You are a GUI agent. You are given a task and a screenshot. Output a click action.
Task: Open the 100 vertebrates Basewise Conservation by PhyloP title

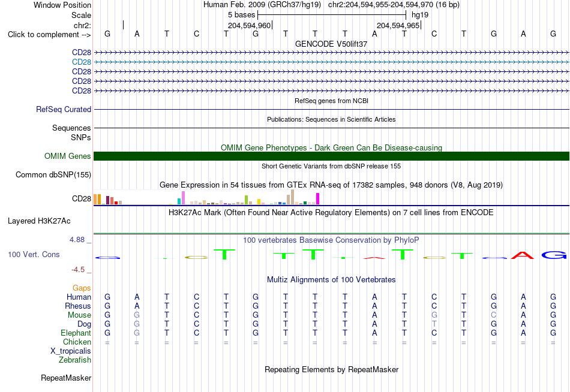[x=331, y=240]
